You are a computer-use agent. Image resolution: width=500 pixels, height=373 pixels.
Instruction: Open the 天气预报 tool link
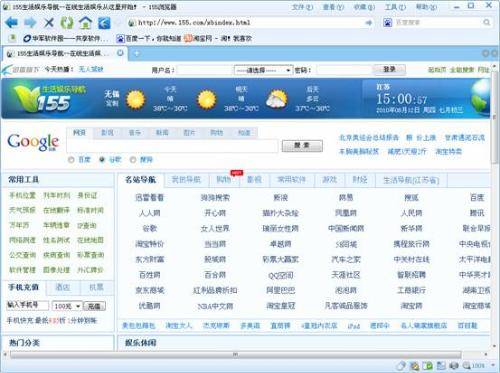tap(22, 210)
